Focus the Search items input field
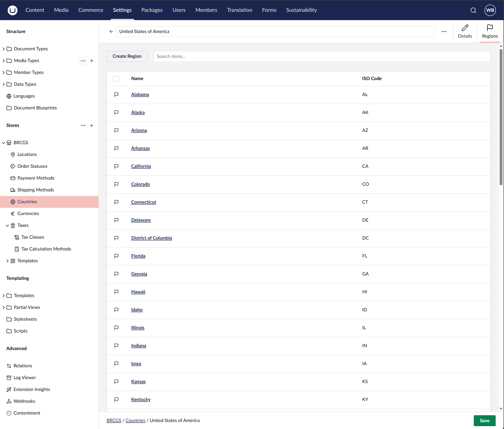Image resolution: width=504 pixels, height=429 pixels. tap(322, 56)
